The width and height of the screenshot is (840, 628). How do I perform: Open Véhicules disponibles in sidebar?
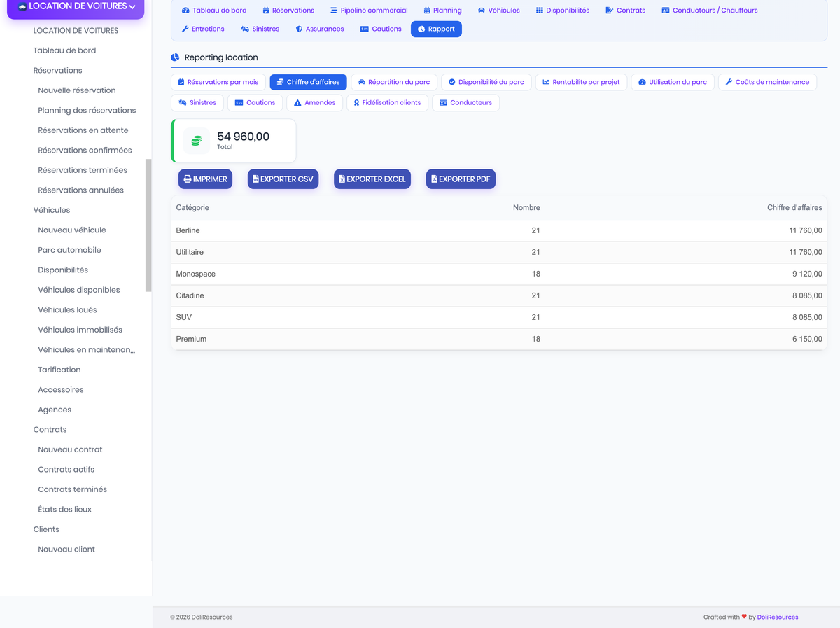[x=79, y=290]
